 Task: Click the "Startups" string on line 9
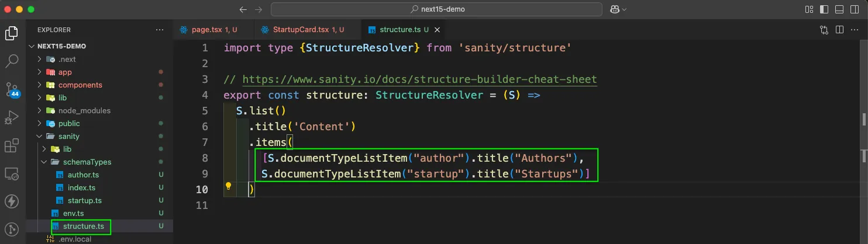tap(547, 174)
